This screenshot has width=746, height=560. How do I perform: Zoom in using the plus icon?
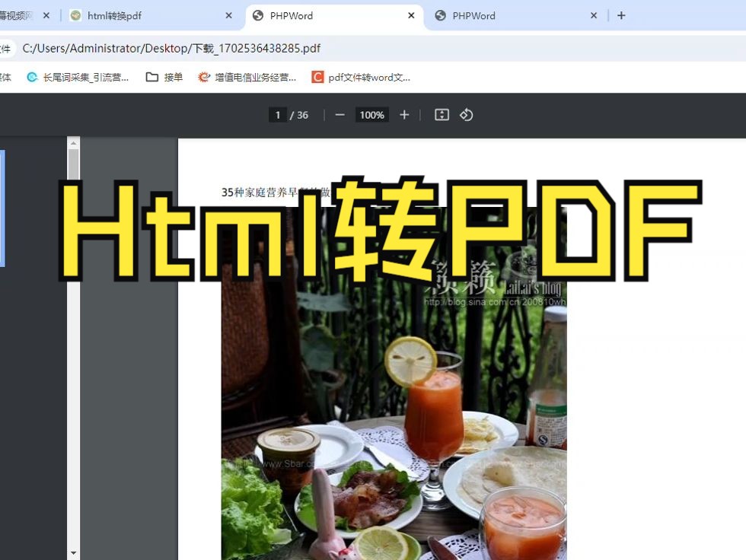[404, 115]
